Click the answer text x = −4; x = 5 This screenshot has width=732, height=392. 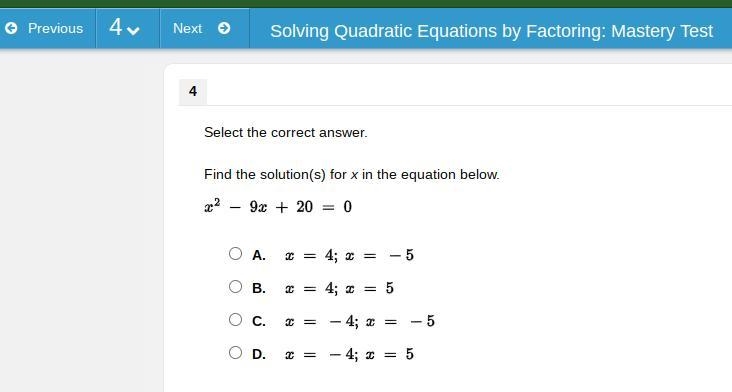349,354
